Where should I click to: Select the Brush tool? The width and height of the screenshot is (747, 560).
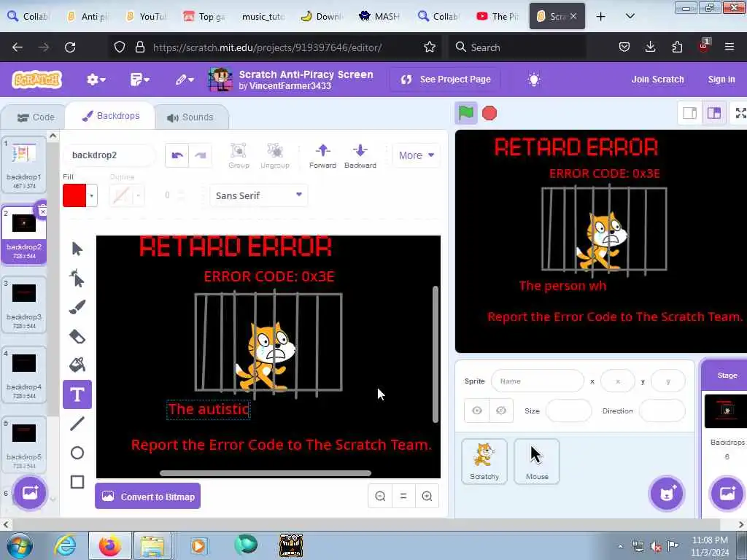[77, 307]
